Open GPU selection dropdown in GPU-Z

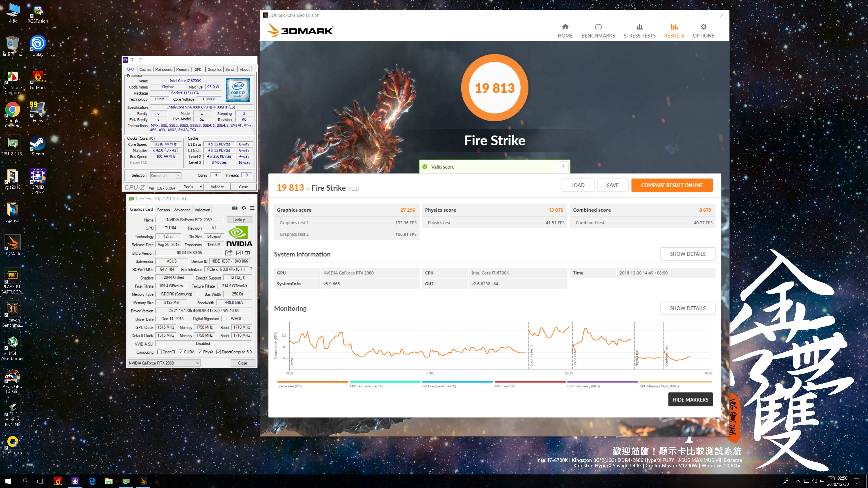click(x=164, y=363)
